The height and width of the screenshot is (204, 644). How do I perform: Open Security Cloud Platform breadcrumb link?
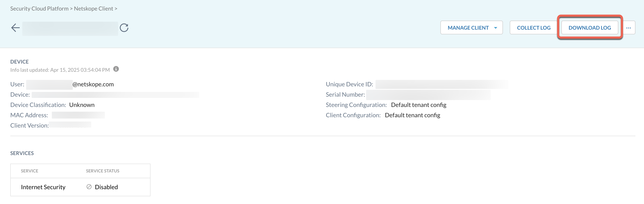(39, 9)
